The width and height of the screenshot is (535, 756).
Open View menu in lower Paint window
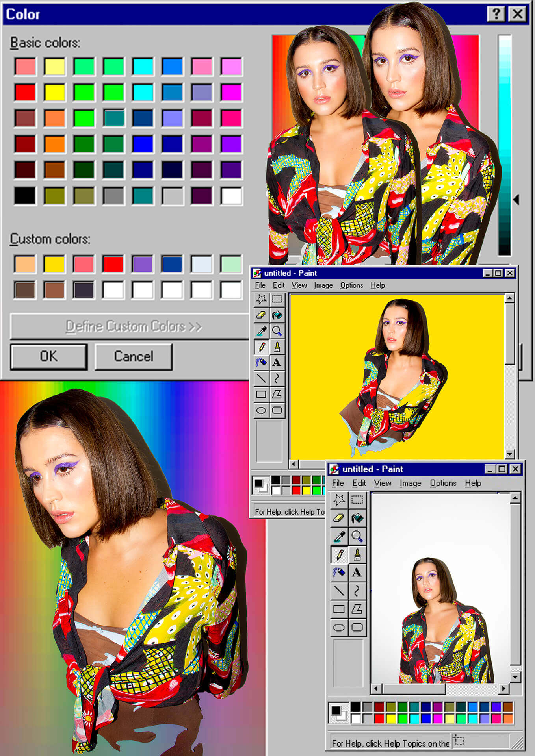[x=383, y=483]
